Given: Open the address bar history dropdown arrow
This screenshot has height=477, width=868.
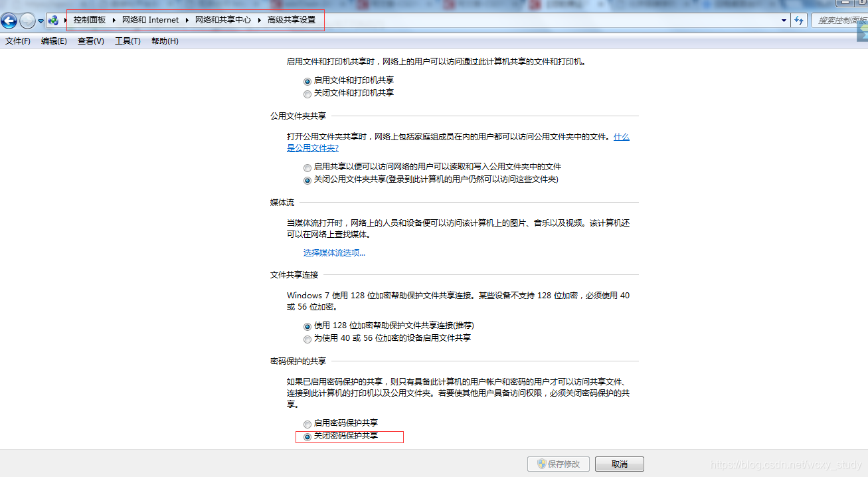Looking at the screenshot, I should pyautogui.click(x=784, y=21).
